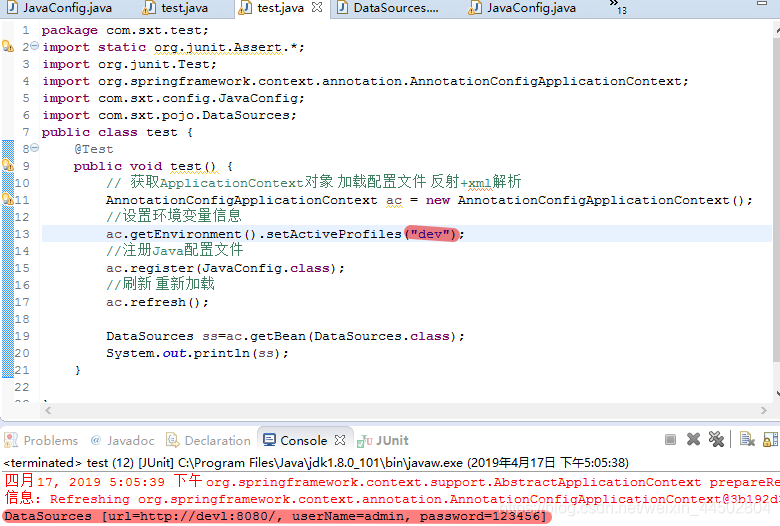This screenshot has width=780, height=526.
Task: Open the Javadoc view tab
Action: pyautogui.click(x=123, y=440)
